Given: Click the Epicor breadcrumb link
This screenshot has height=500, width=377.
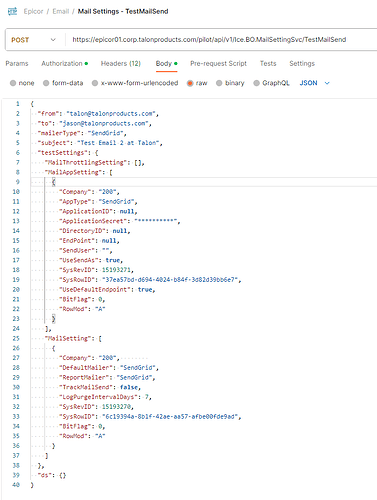Looking at the screenshot, I should coord(33,11).
